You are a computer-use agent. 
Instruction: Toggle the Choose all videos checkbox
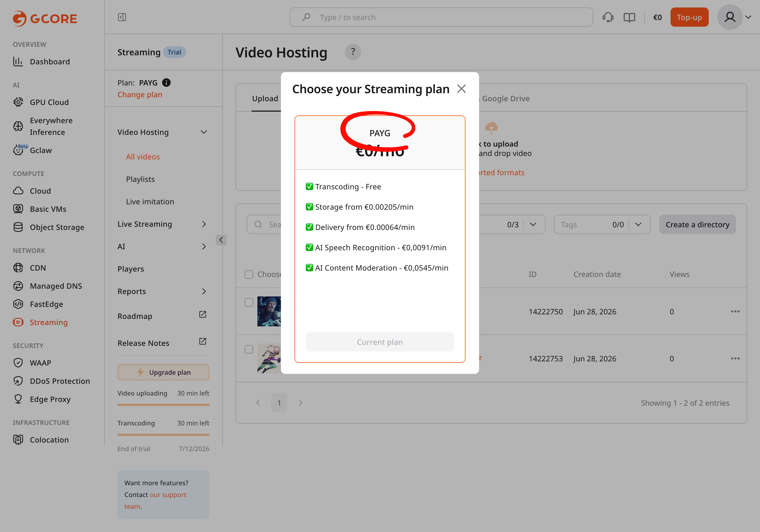249,275
